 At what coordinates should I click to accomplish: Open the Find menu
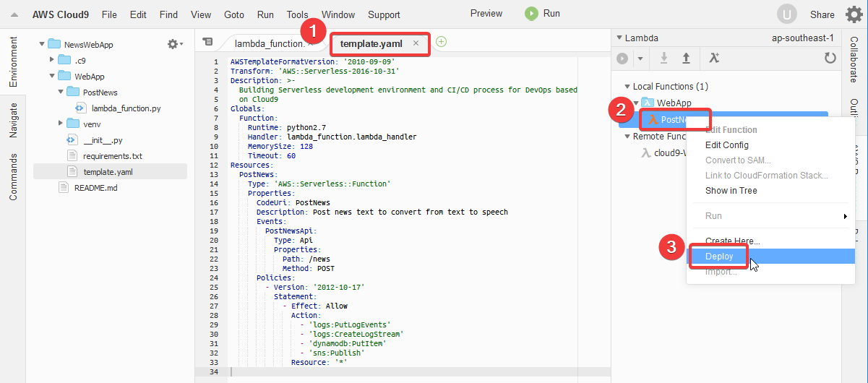[x=168, y=14]
